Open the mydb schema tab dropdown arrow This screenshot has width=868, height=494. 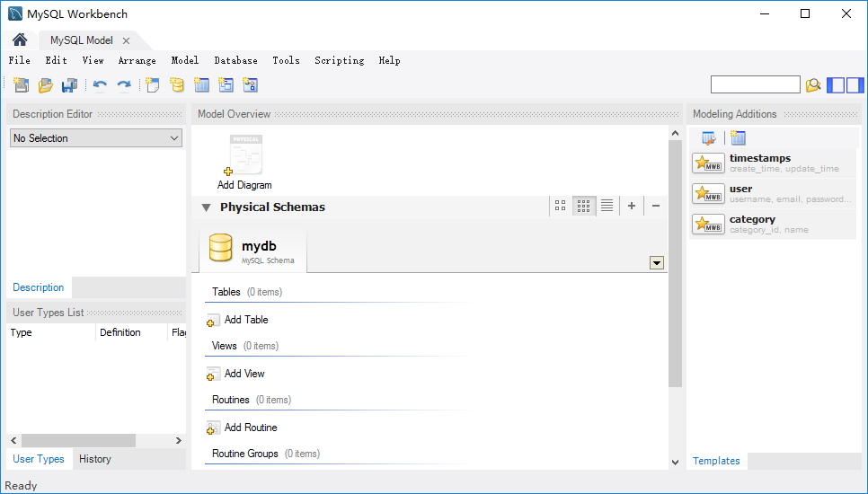(656, 263)
